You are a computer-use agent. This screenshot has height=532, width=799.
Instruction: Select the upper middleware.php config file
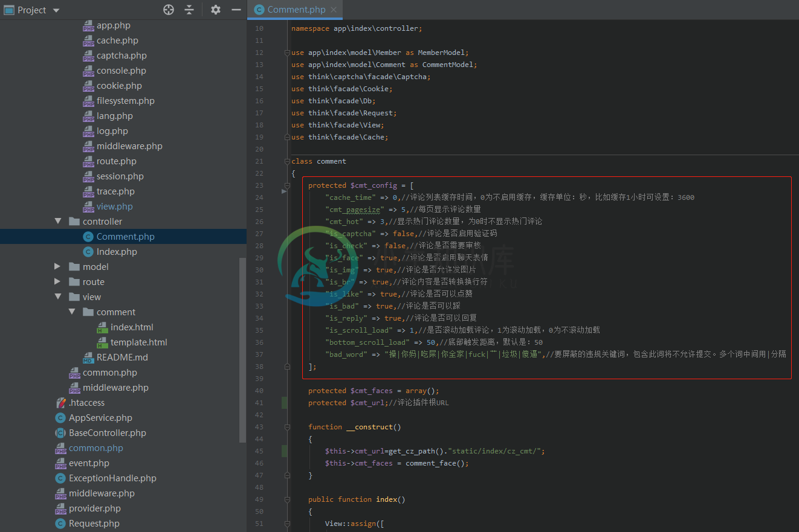[x=129, y=146]
